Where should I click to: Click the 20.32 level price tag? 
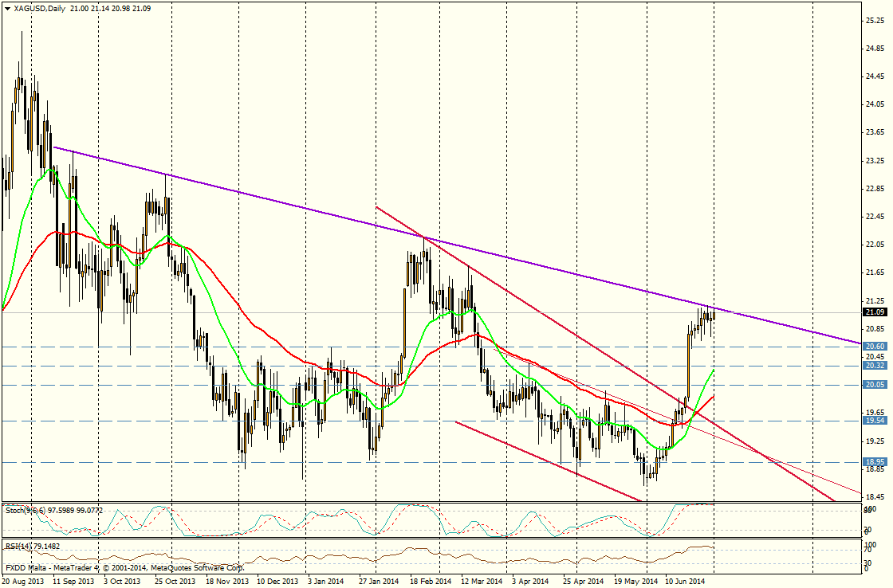tap(875, 366)
